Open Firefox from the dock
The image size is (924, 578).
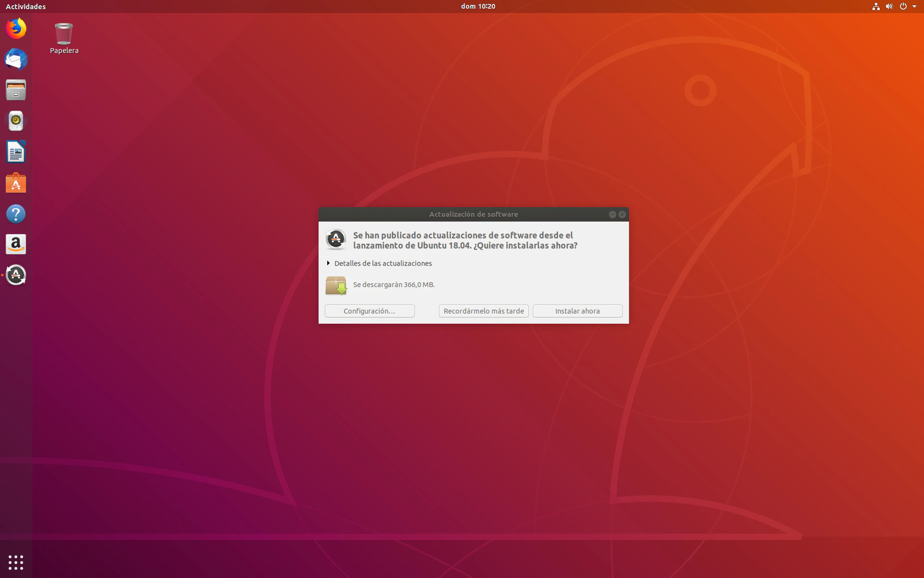(x=16, y=29)
